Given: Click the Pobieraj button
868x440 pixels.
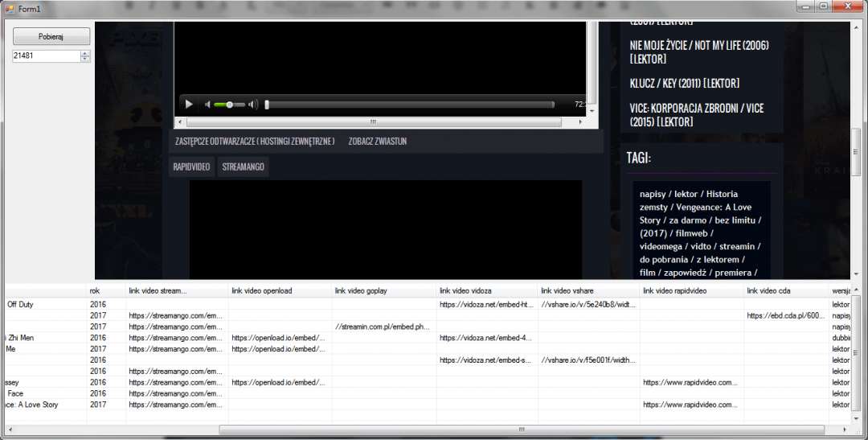Looking at the screenshot, I should [x=51, y=37].
